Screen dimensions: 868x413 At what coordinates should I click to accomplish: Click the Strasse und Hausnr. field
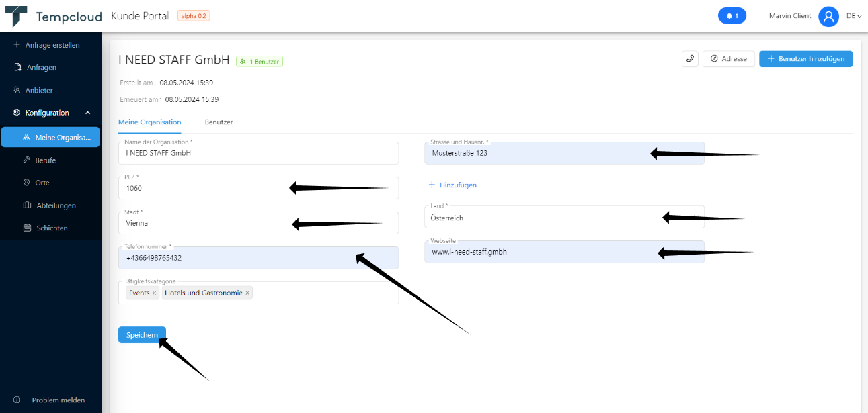click(x=564, y=153)
